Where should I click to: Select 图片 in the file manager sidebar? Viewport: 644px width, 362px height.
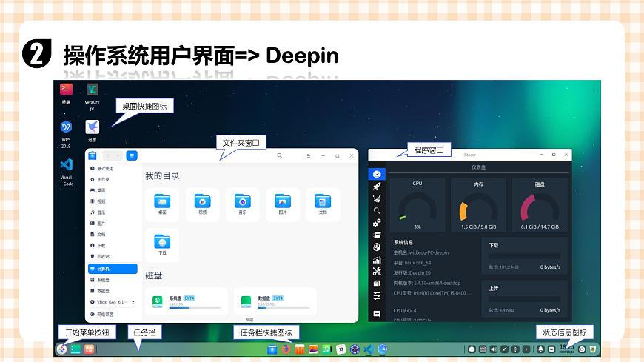coord(113,224)
